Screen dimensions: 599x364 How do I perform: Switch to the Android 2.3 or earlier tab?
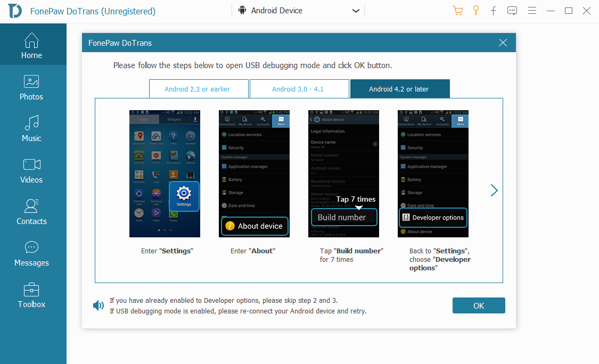pos(199,88)
